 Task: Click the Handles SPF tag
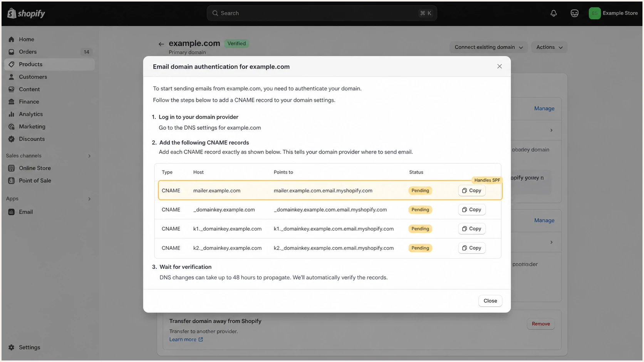tap(487, 180)
